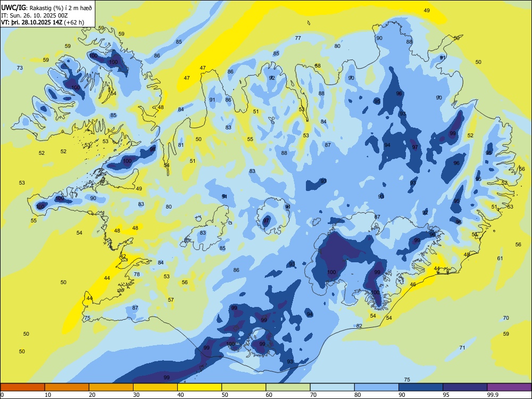Select the amber 30–40 legend segment
The width and height of the screenshot is (532, 399).
pyautogui.click(x=155, y=387)
